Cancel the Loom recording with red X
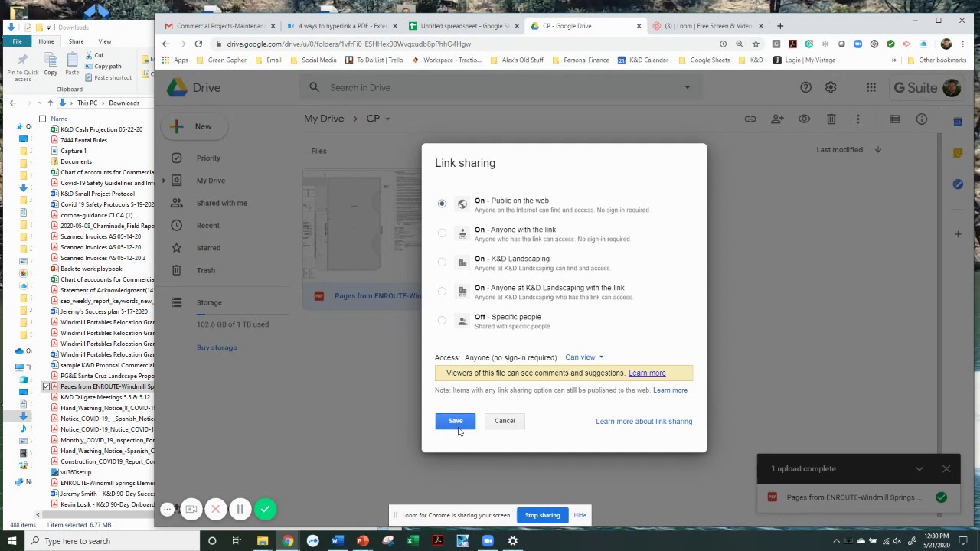The width and height of the screenshot is (980, 551). (215, 509)
